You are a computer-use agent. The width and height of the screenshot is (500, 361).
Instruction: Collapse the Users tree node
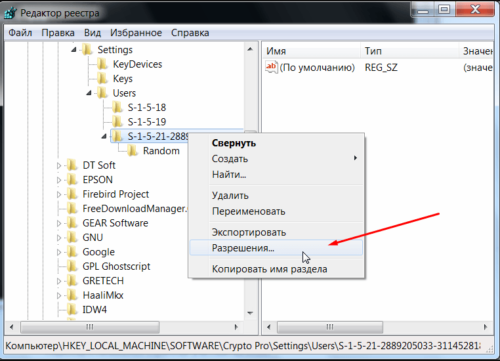click(x=89, y=93)
